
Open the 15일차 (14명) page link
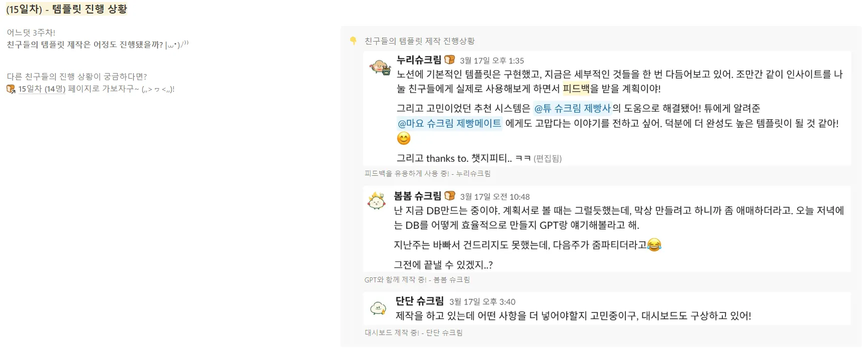point(42,89)
